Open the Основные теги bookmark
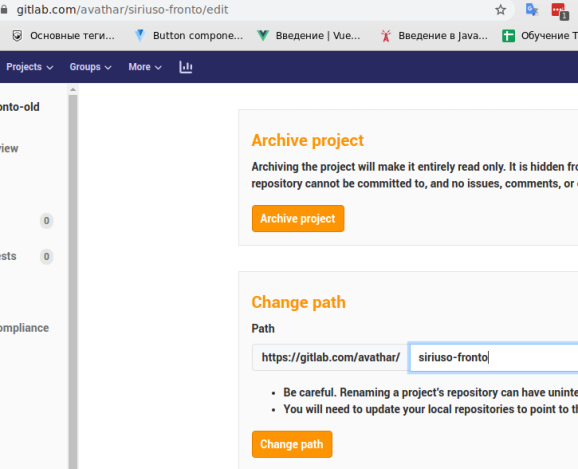This screenshot has height=469, width=578. tap(63, 35)
